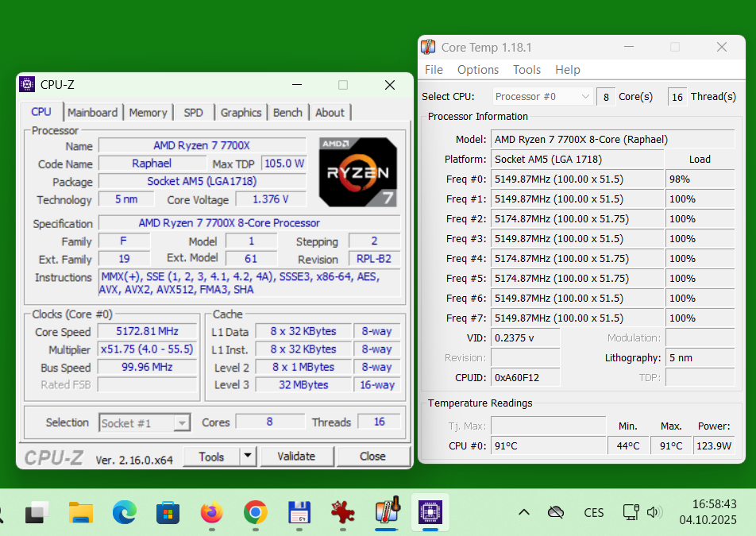This screenshot has width=756, height=536.
Task: Click the CPU-Z chip icon in taskbar
Action: click(430, 513)
